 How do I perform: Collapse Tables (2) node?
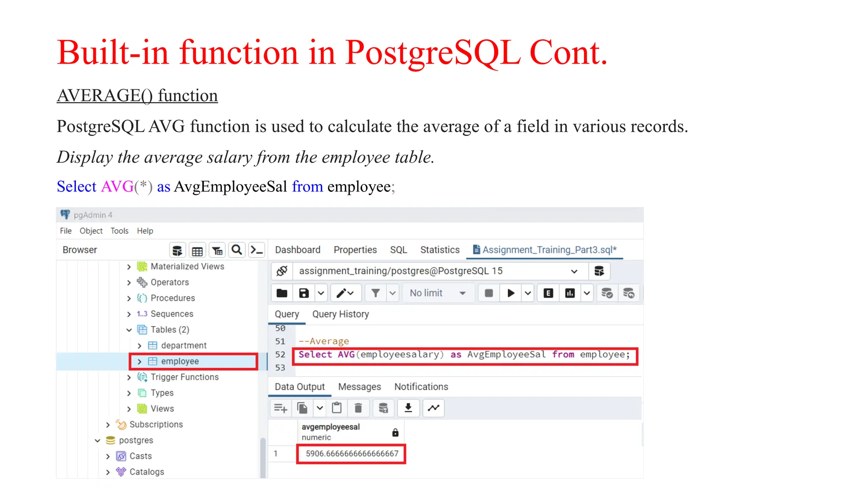[129, 330]
